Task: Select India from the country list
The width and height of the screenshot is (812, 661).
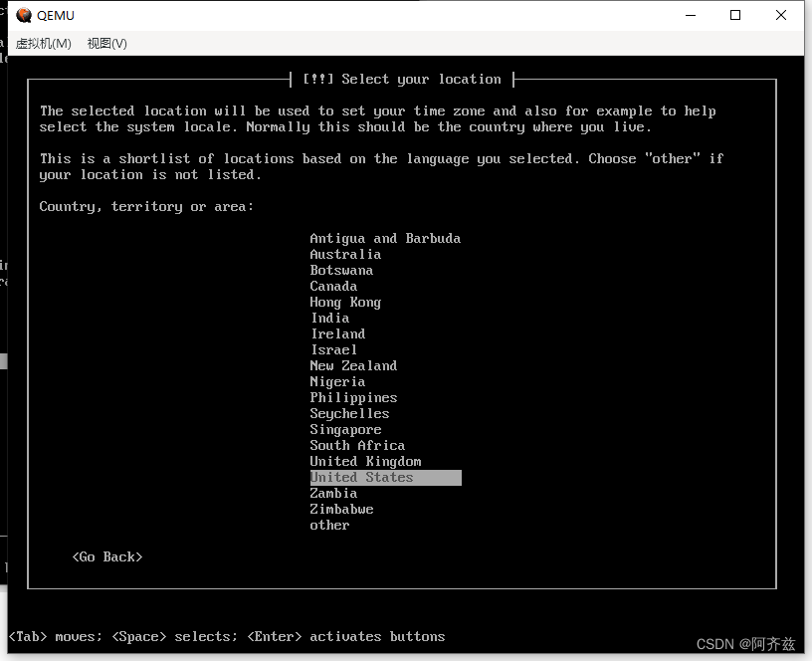Action: click(329, 318)
